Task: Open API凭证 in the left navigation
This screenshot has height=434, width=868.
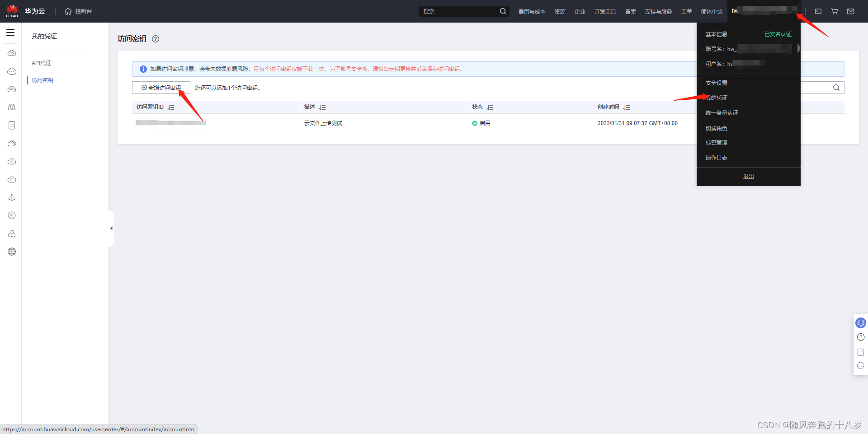Action: coord(42,63)
